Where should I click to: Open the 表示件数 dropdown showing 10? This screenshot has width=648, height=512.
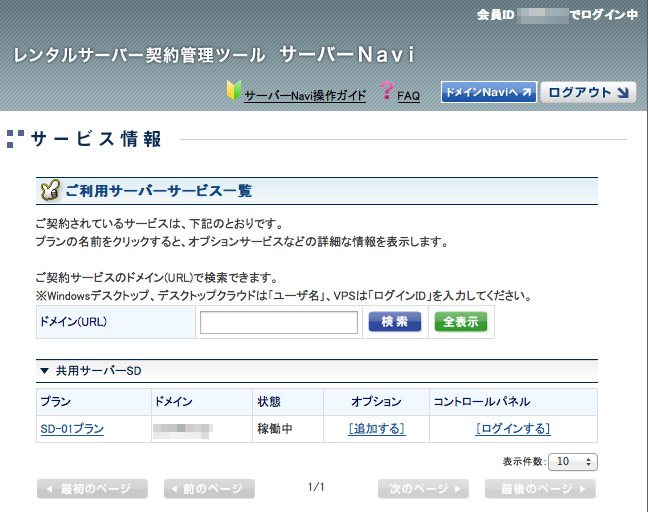(x=575, y=462)
